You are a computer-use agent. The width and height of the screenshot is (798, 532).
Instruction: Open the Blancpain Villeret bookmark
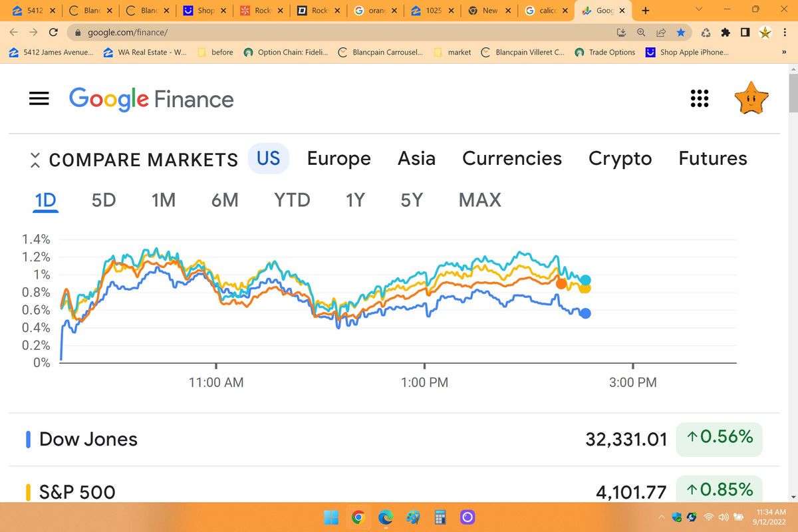coord(522,52)
